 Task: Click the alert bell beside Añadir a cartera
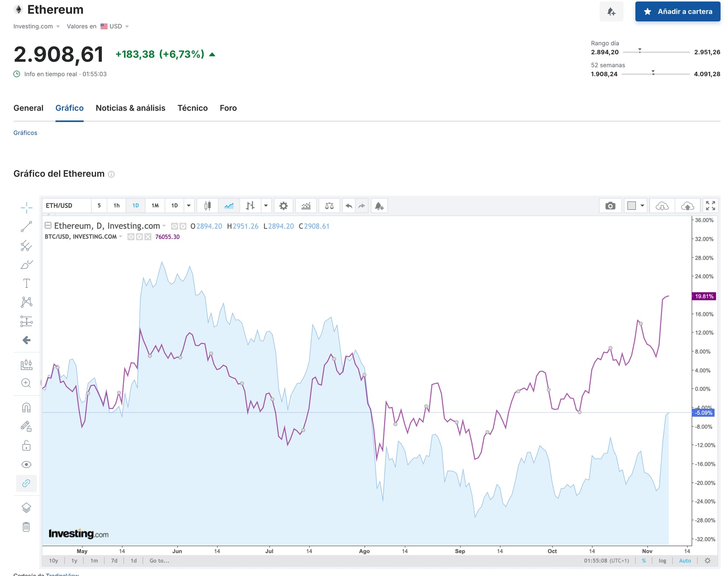[x=611, y=11]
